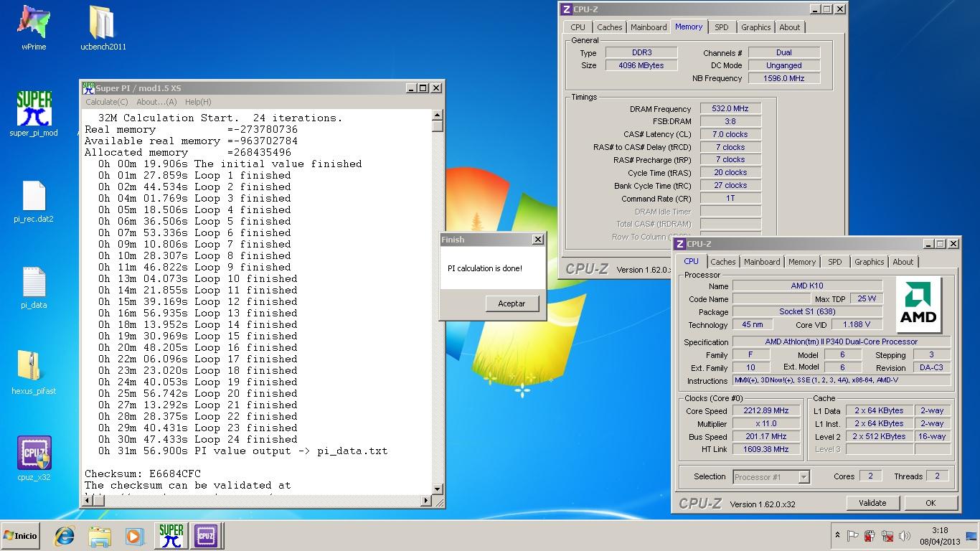The height and width of the screenshot is (551, 980).
Task: Click the NB Frequency value 1596.0 MHz
Action: click(784, 78)
